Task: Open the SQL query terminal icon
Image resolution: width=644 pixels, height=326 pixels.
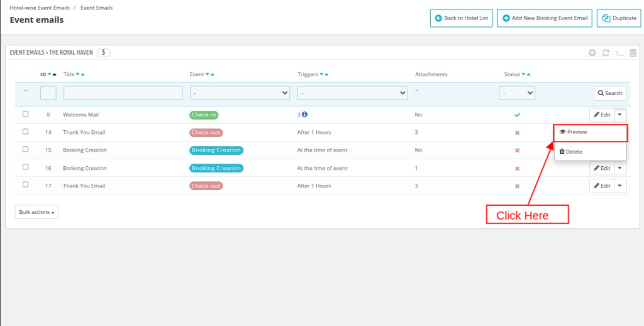Action: (619, 53)
